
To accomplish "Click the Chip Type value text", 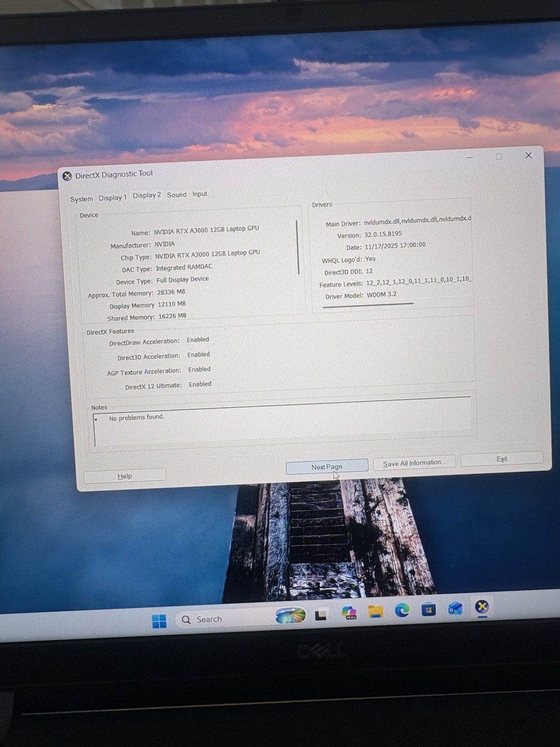I will (207, 254).
